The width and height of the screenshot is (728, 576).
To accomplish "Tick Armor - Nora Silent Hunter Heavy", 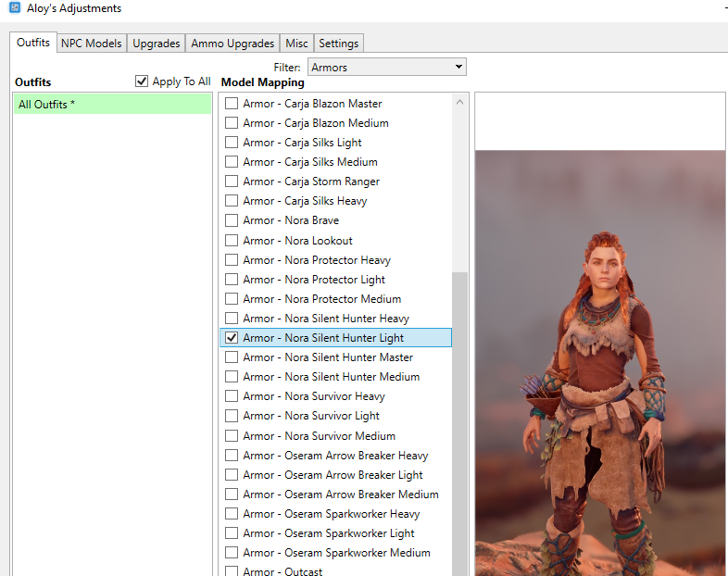I will coord(232,319).
